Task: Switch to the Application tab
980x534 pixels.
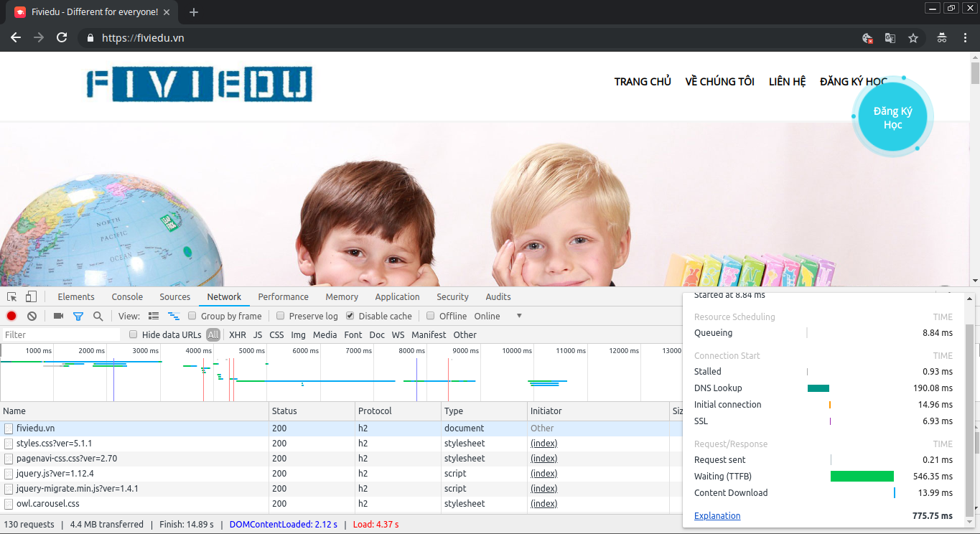Action: click(397, 297)
